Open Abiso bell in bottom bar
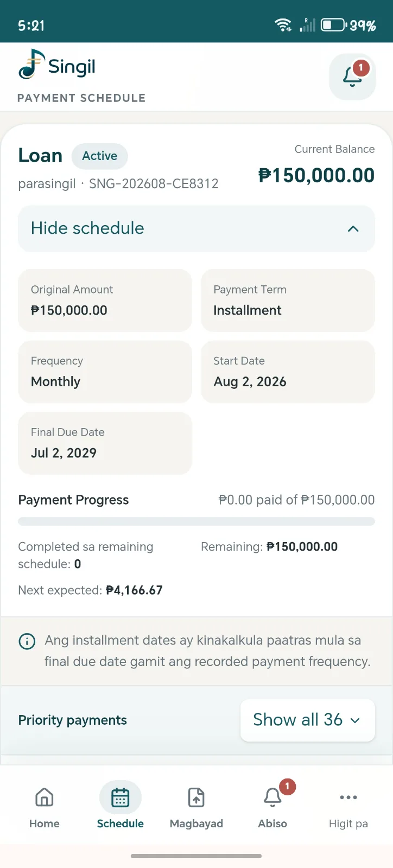 tap(272, 797)
